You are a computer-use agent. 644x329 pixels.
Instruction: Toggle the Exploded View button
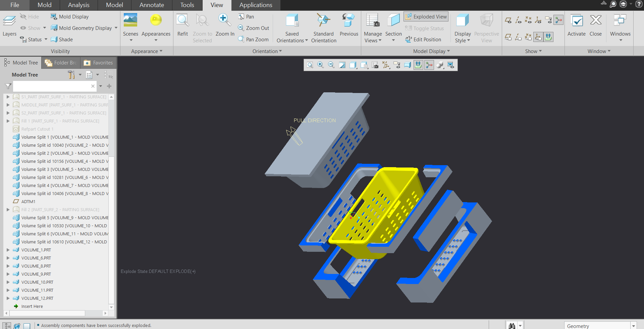pos(426,16)
